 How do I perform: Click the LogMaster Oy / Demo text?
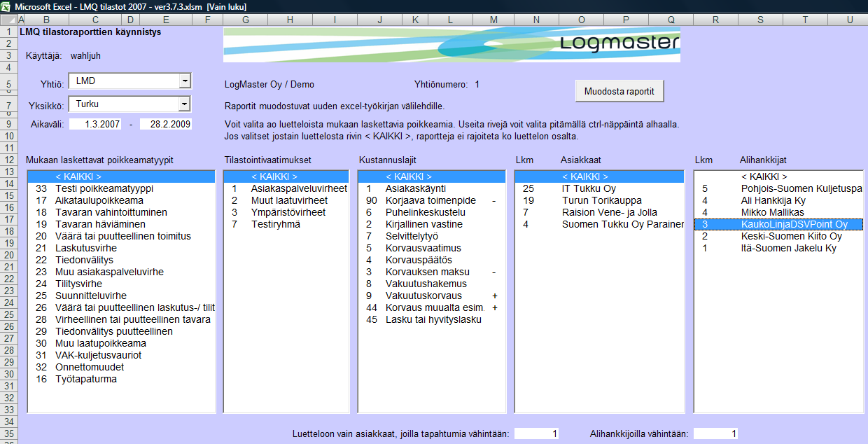pyautogui.click(x=269, y=85)
